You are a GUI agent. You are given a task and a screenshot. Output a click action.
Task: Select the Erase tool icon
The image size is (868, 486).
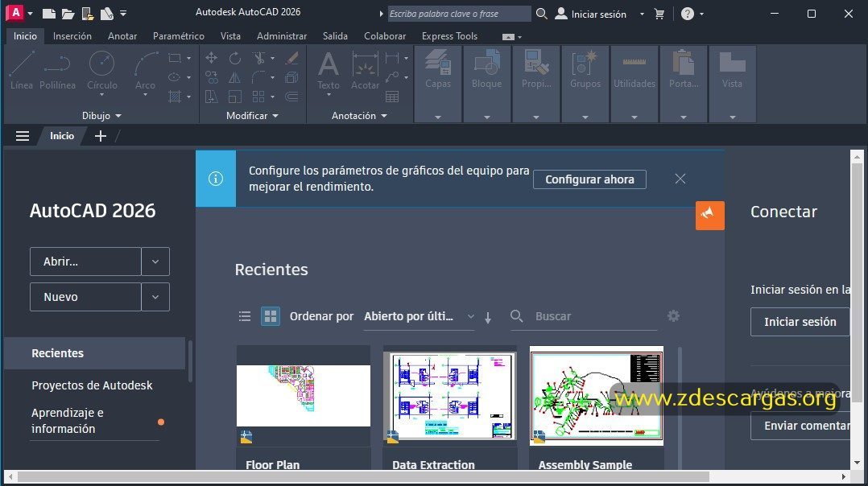(x=291, y=58)
